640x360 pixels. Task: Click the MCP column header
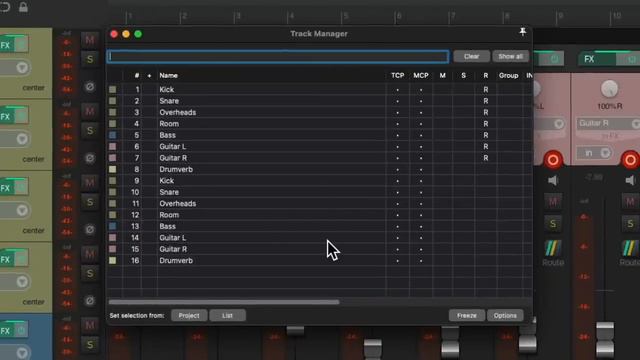pyautogui.click(x=421, y=76)
